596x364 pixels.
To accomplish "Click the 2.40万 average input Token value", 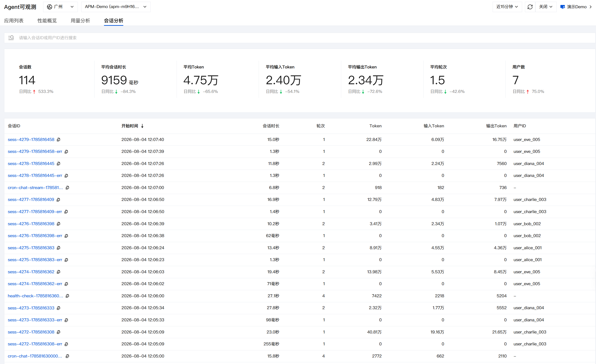I will tap(284, 80).
